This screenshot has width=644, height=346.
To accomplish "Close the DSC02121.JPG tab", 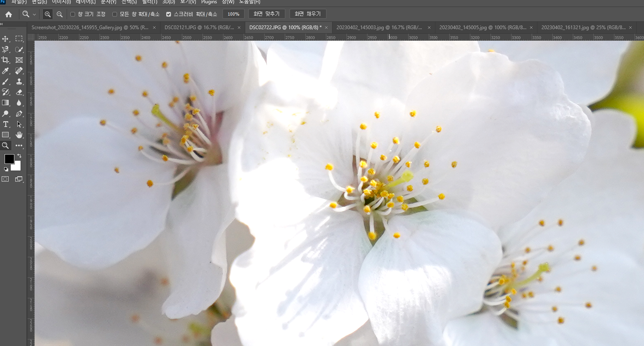I will 239,28.
